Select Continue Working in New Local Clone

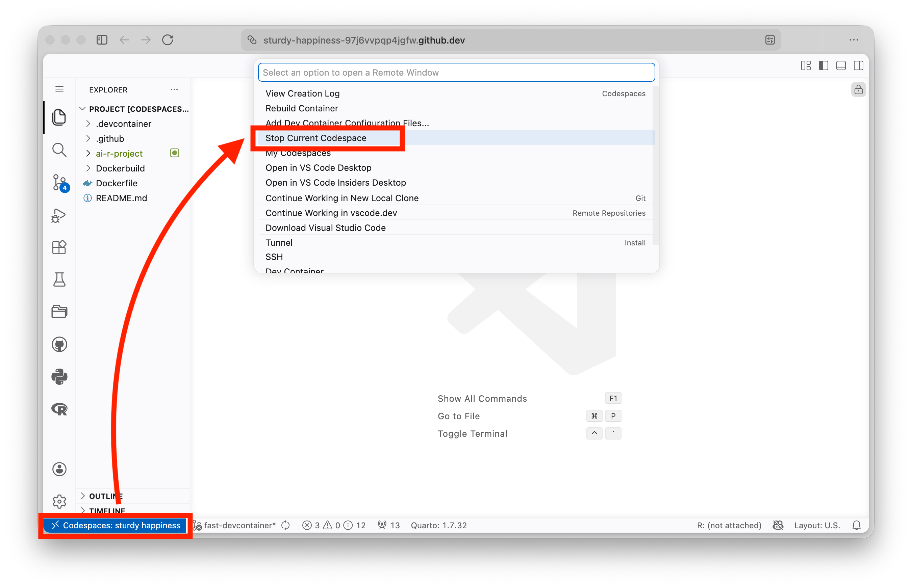pos(456,198)
